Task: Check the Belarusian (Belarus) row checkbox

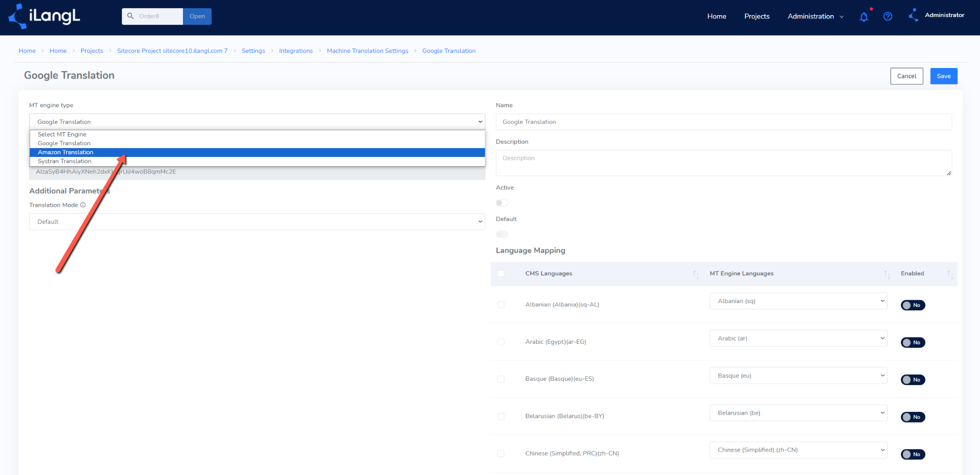Action: tap(501, 417)
